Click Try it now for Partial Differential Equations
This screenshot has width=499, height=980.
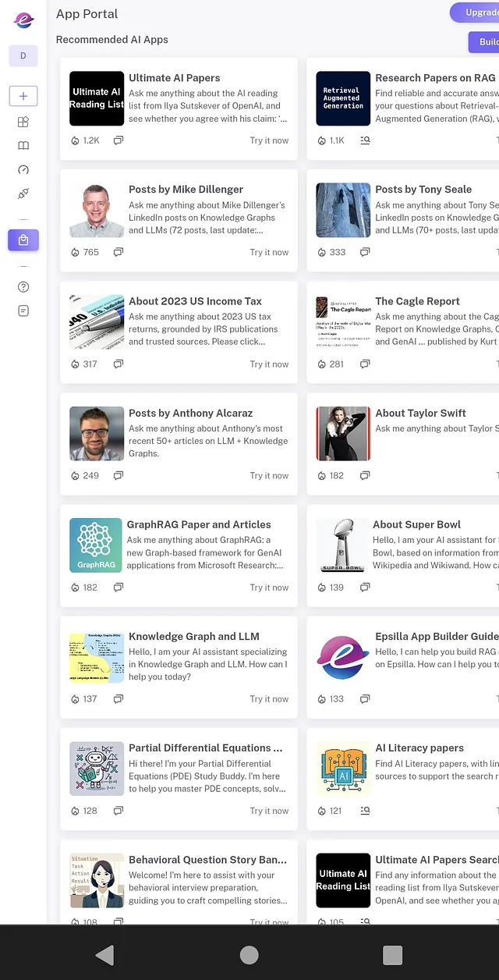[x=269, y=811]
